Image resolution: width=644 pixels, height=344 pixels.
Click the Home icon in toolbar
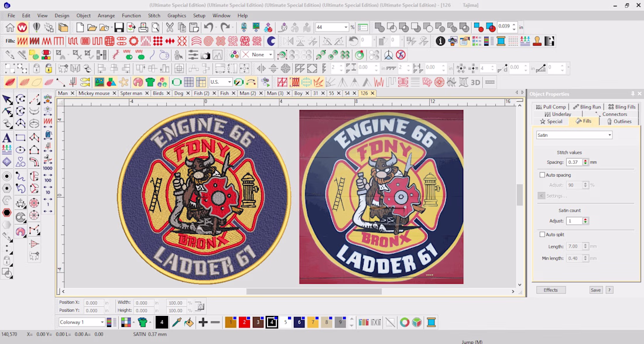click(10, 27)
